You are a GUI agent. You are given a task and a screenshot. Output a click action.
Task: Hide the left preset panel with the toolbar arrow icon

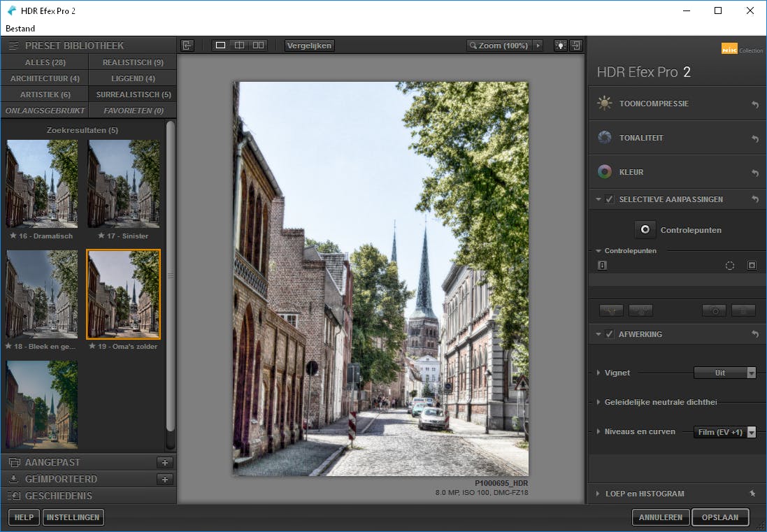187,45
